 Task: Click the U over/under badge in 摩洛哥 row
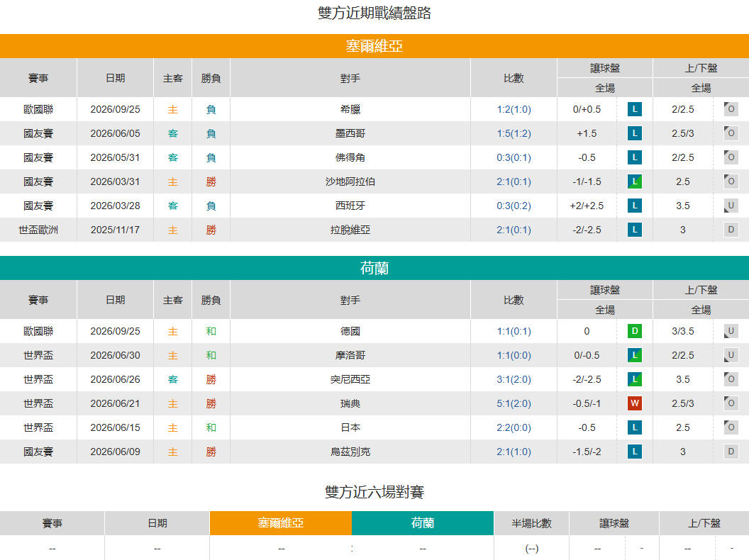point(731,355)
